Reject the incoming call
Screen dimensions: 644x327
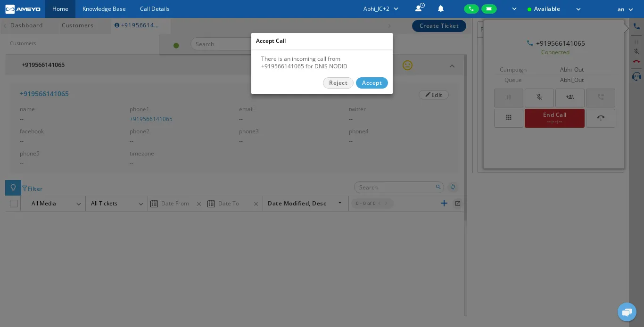[338, 83]
